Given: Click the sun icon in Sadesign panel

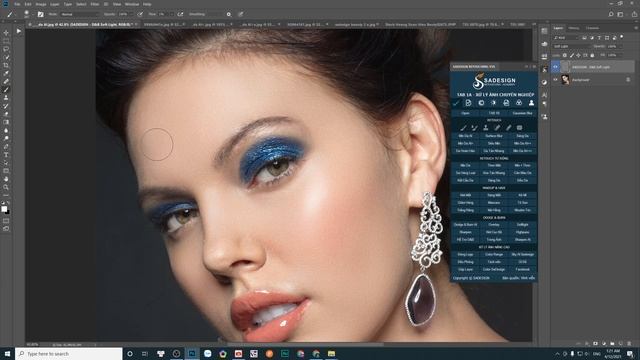Looking at the screenshot, I should 493,103.
